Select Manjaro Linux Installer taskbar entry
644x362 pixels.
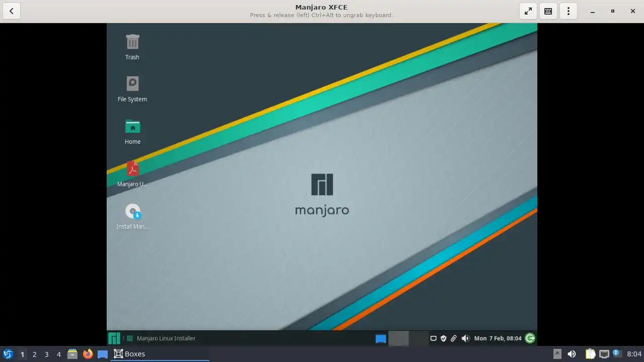[161, 338]
